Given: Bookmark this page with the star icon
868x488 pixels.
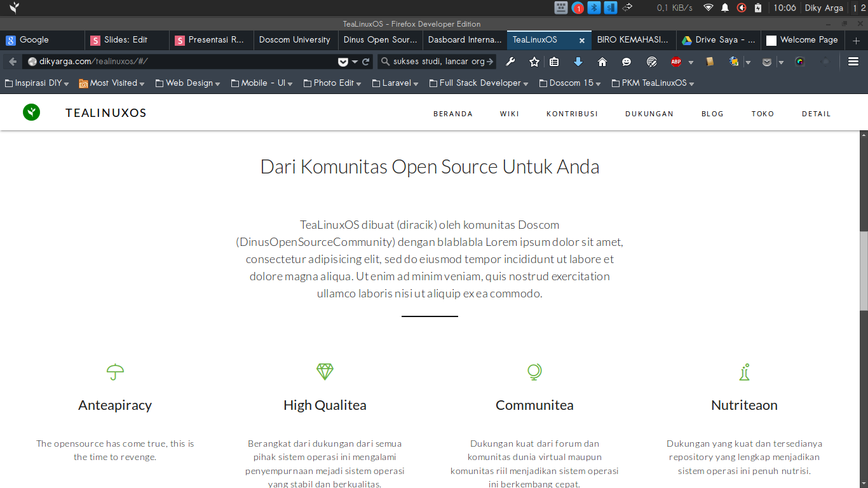Looking at the screenshot, I should [x=534, y=62].
